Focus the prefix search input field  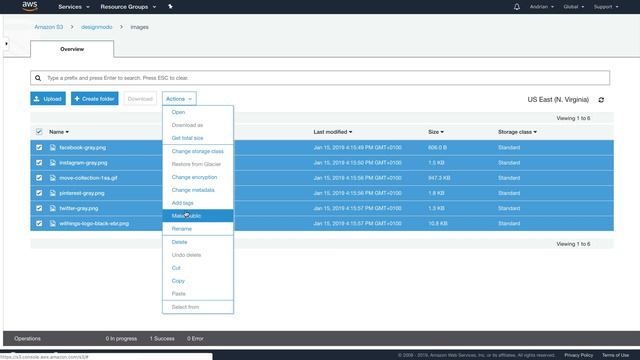point(320,78)
